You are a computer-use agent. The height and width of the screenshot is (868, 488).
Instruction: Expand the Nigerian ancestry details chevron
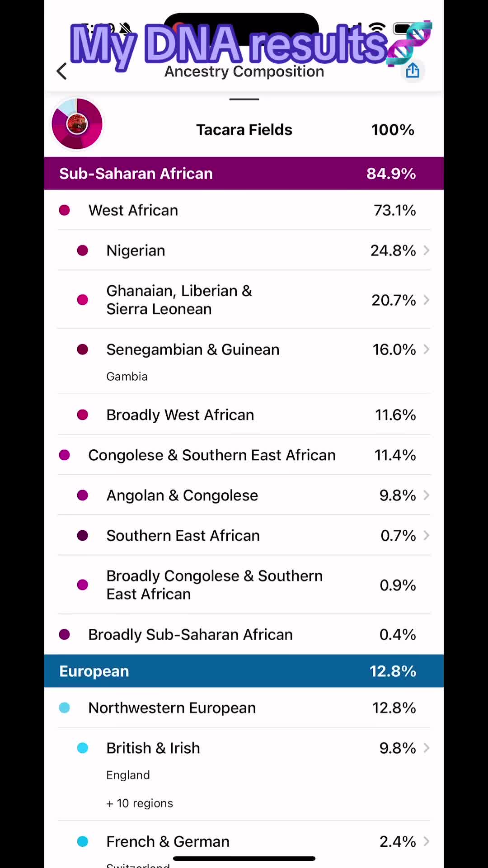(426, 250)
